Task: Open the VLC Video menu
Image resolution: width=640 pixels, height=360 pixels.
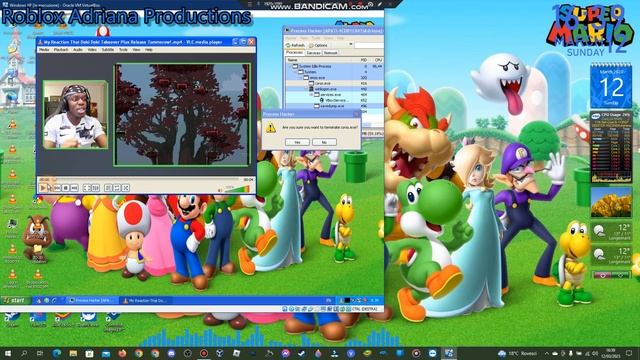Action: 92,50
